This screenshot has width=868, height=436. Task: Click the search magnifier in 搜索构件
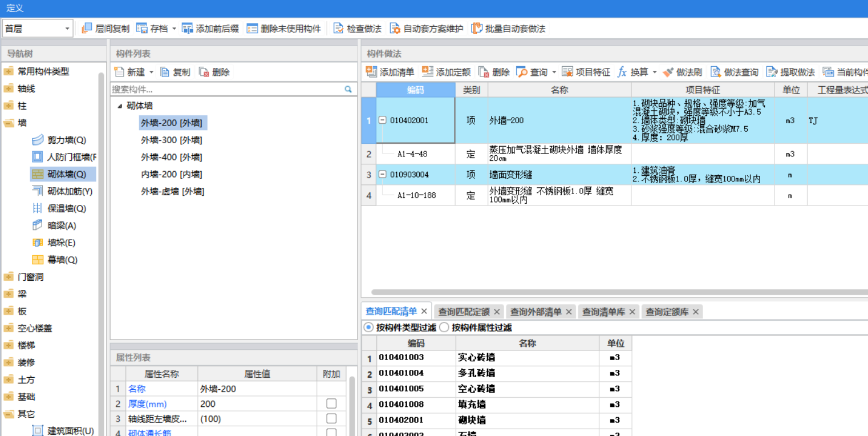(x=348, y=90)
